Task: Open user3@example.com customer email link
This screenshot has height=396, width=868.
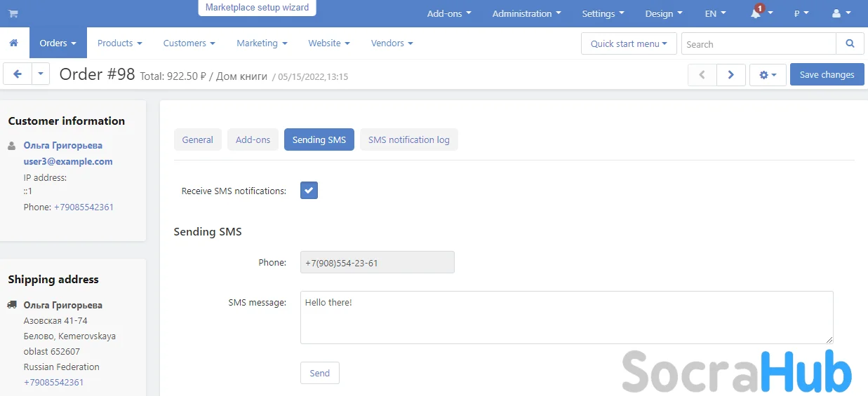Action: (x=68, y=161)
